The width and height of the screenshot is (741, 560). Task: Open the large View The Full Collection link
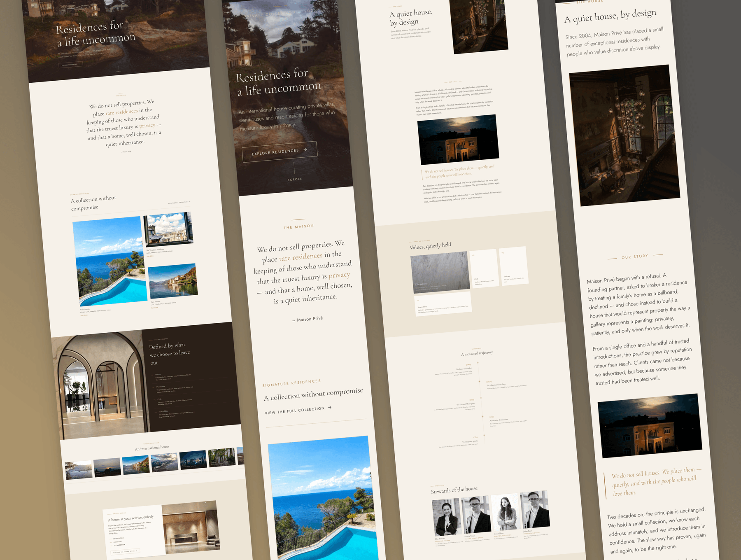[298, 410]
